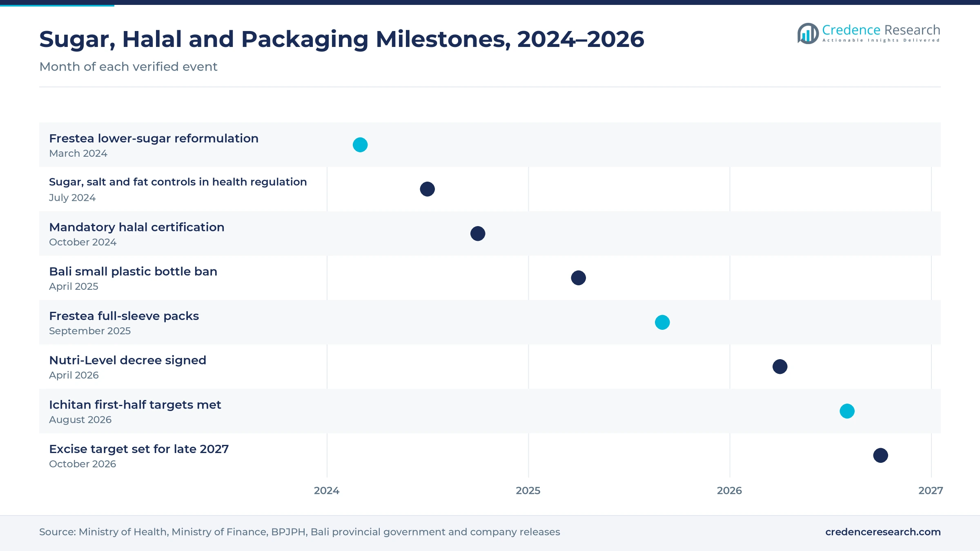
Task: Click the 'Bali small plastic bottle ban' label
Action: tap(133, 271)
